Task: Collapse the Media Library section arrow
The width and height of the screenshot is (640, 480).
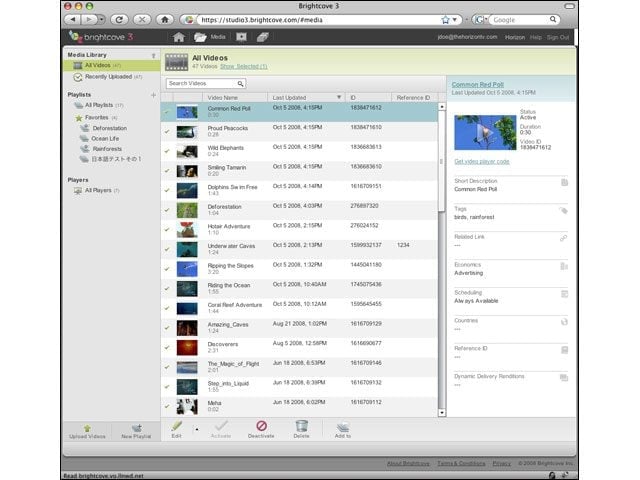Action: [153, 56]
